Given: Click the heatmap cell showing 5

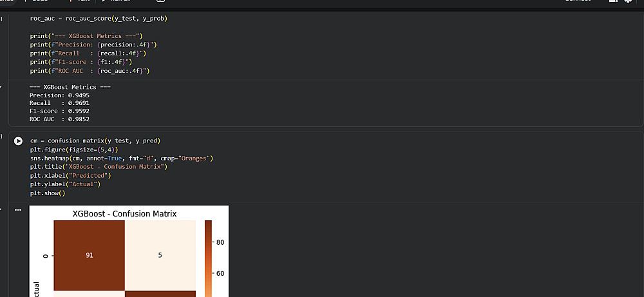Looking at the screenshot, I should pos(160,255).
